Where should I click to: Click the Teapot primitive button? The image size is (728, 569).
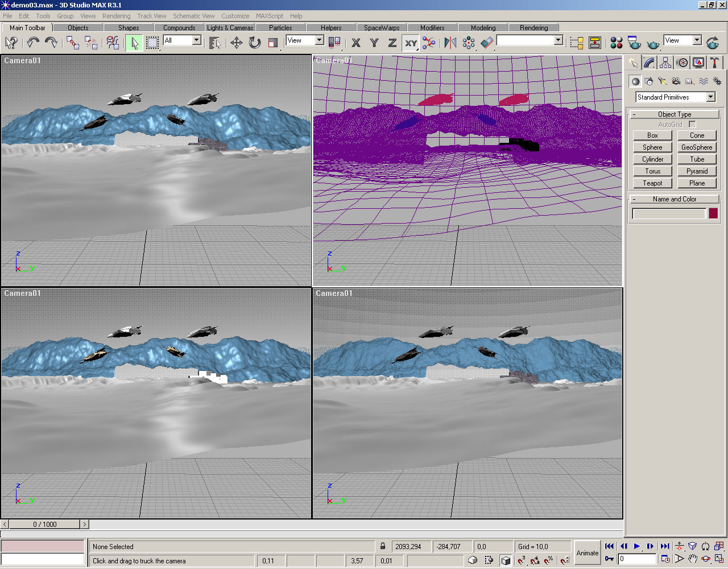[x=652, y=183]
